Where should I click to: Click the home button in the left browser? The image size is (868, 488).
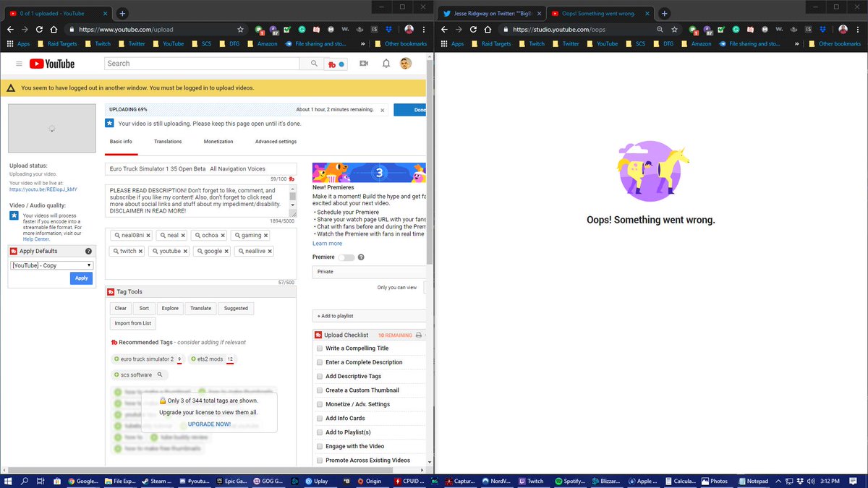pos(54,30)
